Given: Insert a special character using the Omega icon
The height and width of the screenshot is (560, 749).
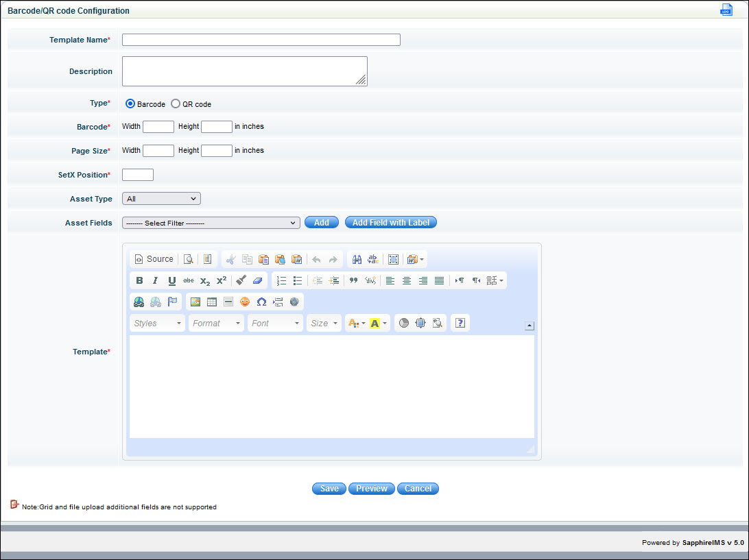Looking at the screenshot, I should pyautogui.click(x=261, y=301).
